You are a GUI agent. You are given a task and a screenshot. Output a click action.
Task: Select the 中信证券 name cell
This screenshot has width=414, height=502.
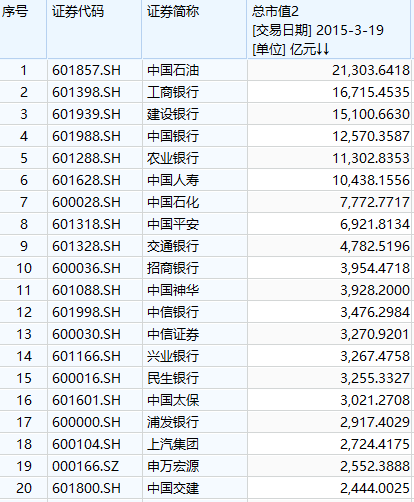click(195, 334)
